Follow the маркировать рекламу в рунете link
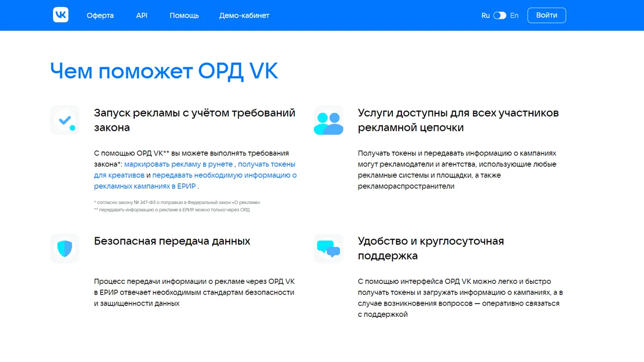 coord(178,164)
